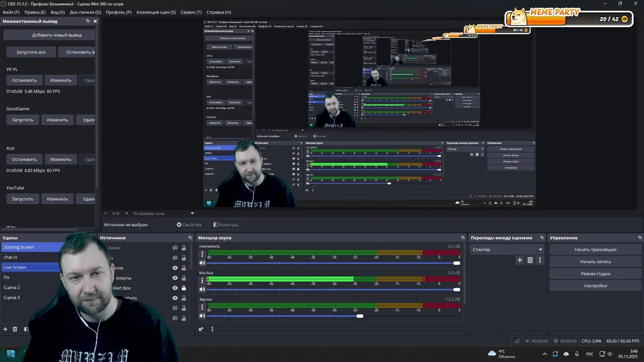Screen dimensions: 644x362
Task: Start the GoodGame output
Action: click(23, 120)
